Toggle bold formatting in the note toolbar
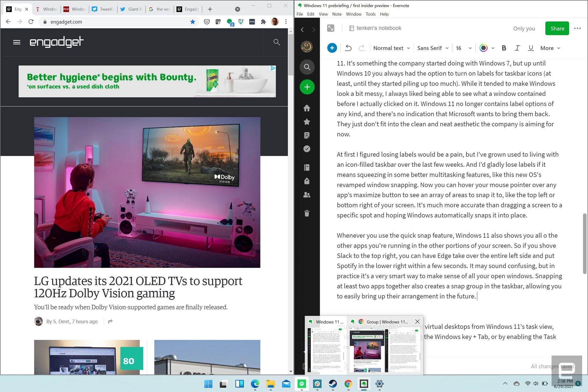Screen dimensions: 588x392 tap(504, 48)
